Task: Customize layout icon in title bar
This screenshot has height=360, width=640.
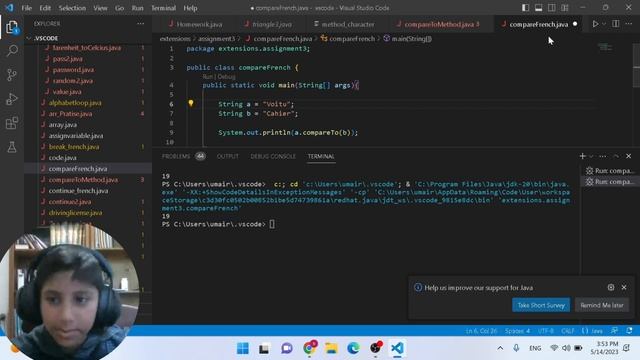Action: coord(565,8)
